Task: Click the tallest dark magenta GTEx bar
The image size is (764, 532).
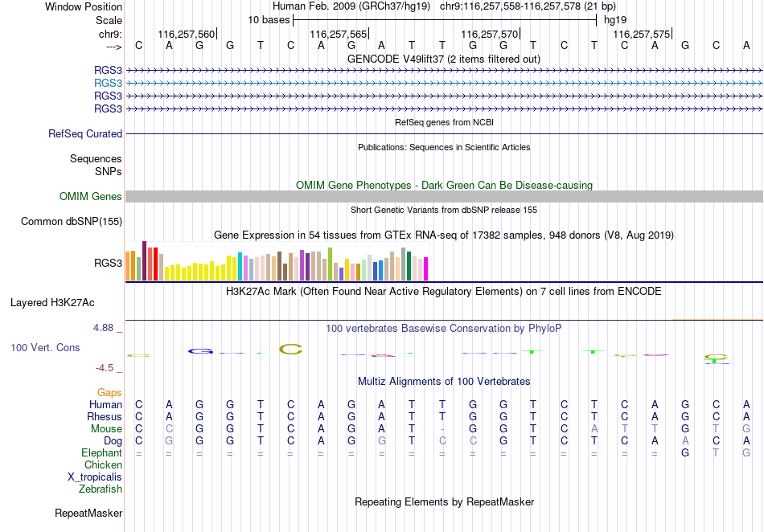Action: (x=144, y=261)
